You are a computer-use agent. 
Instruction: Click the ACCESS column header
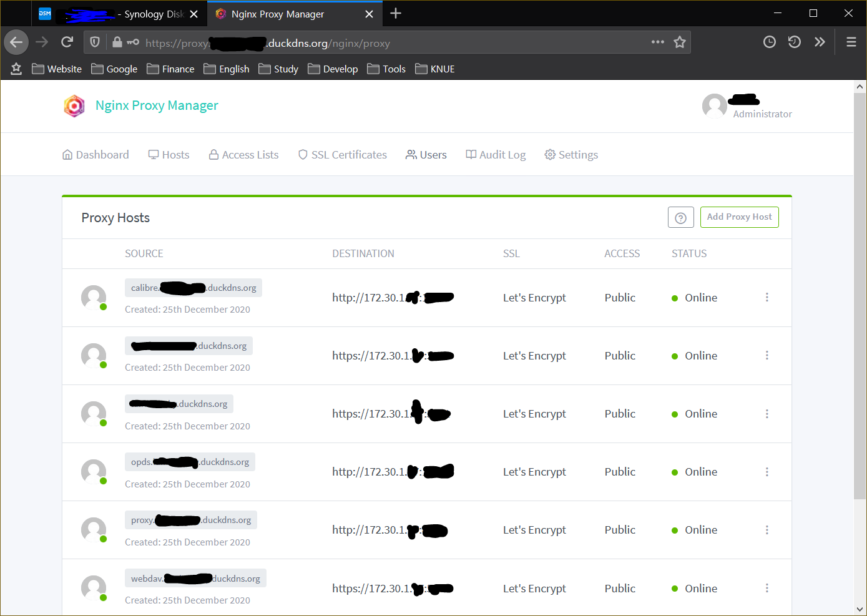click(x=622, y=253)
